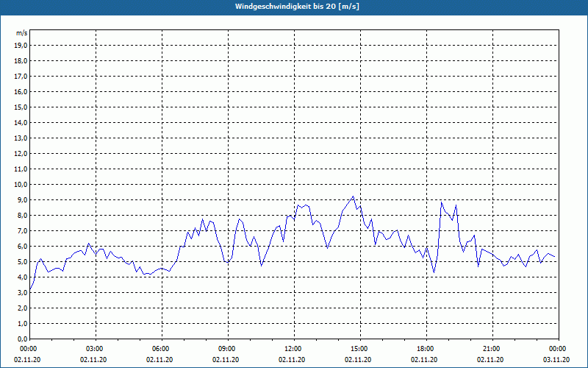Click the 02.11.20 date below 15:00
Screen dimensions: 588x368
pyautogui.click(x=358, y=360)
